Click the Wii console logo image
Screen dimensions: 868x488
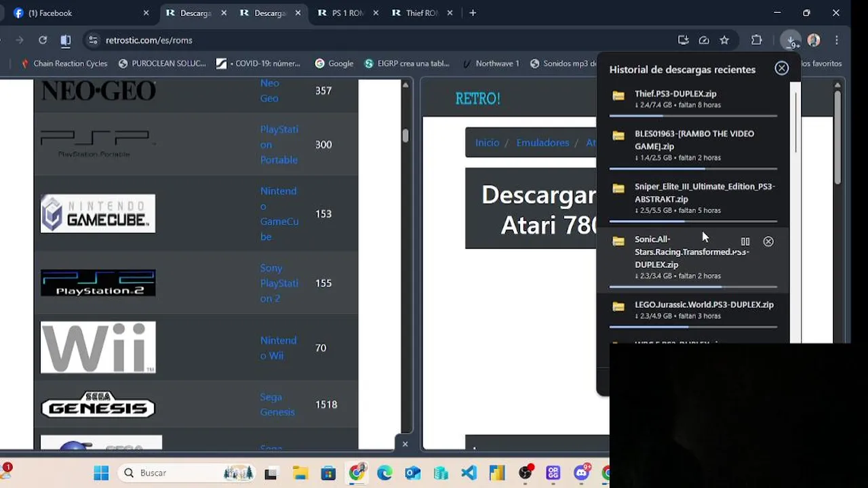coord(98,347)
